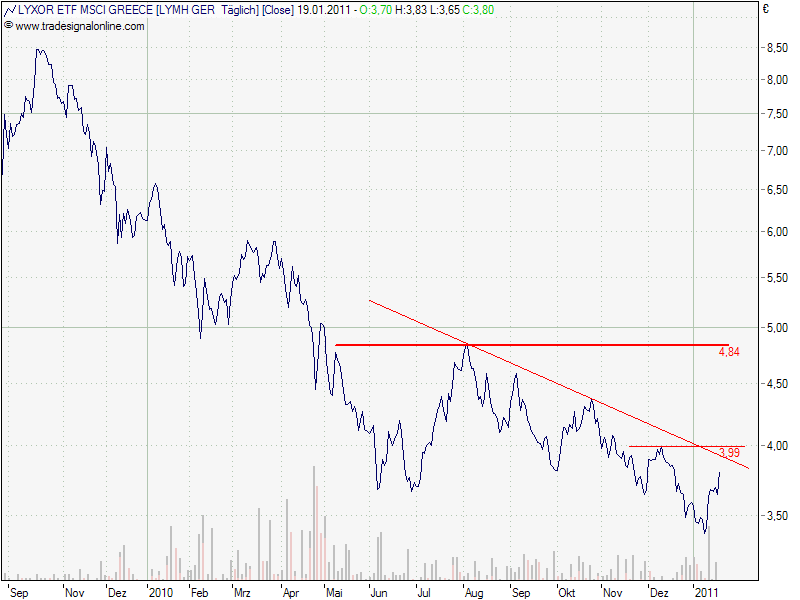Click the red 4,84 resistance label
The height and width of the screenshot is (600, 800).
(729, 352)
